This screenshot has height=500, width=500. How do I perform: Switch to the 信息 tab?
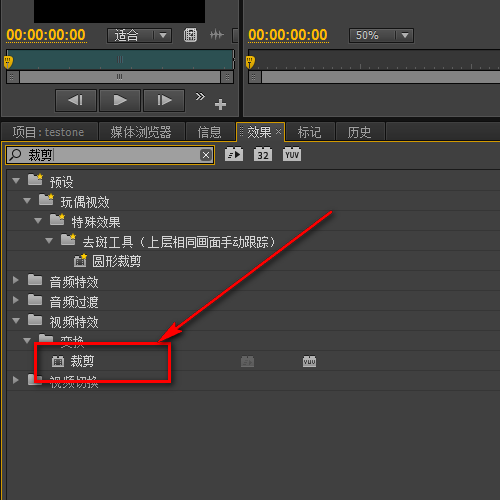click(210, 132)
